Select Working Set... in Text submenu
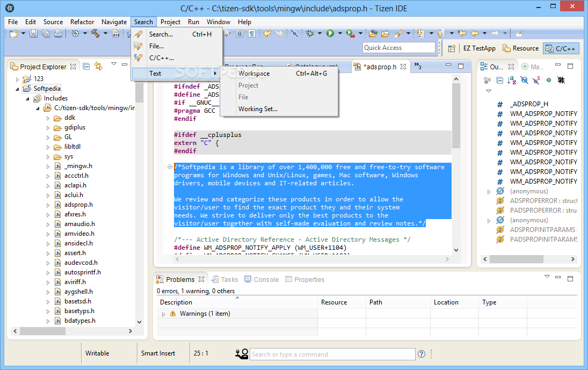 [279, 109]
